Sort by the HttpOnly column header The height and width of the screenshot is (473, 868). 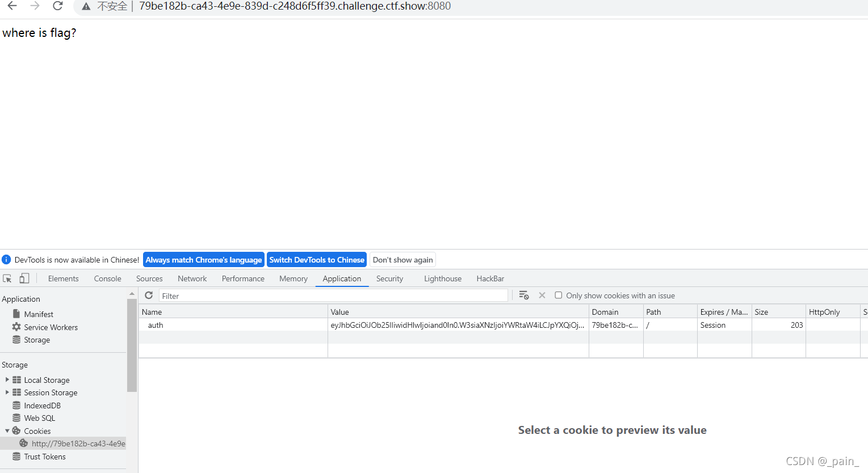coord(833,311)
